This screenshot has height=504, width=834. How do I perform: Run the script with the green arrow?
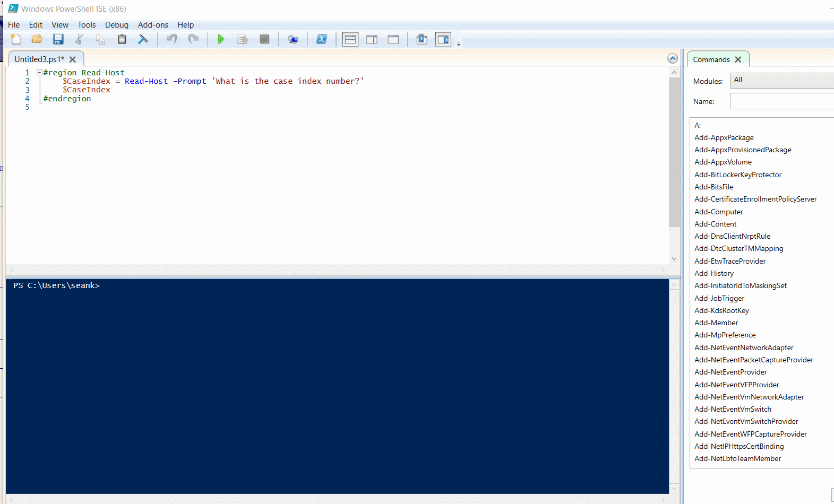[x=221, y=39]
